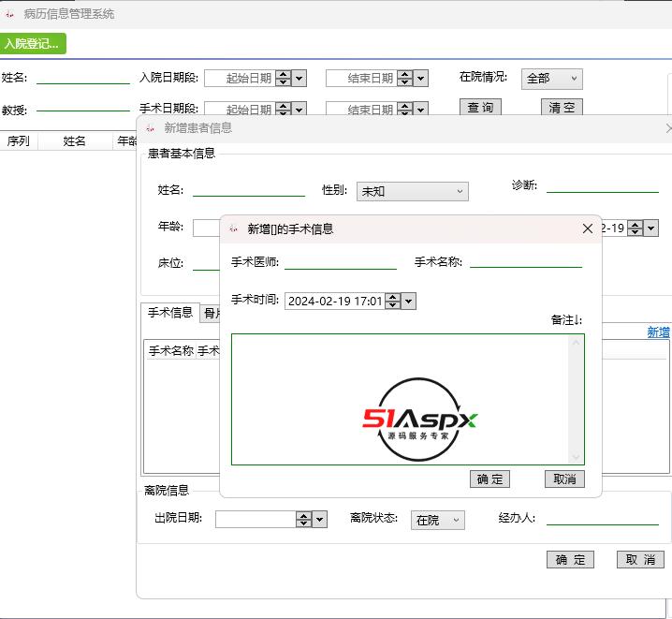The height and width of the screenshot is (619, 672).
Task: Click the surgery dialog 手术名称 input field
Action: 526,261
